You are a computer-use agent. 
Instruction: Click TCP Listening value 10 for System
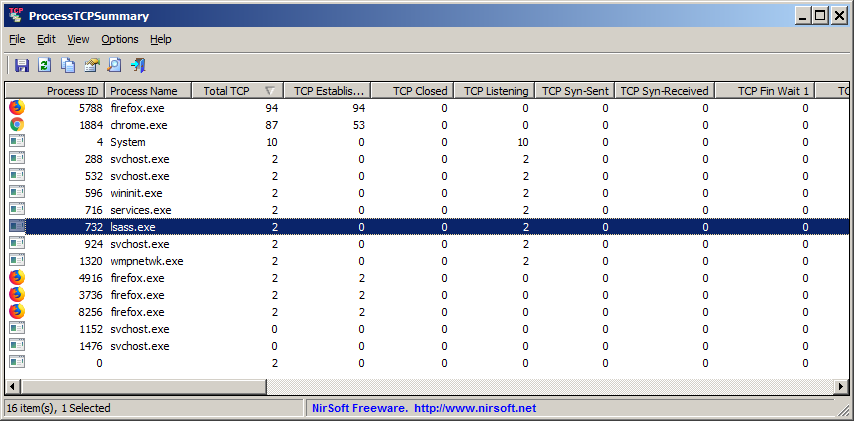(523, 142)
